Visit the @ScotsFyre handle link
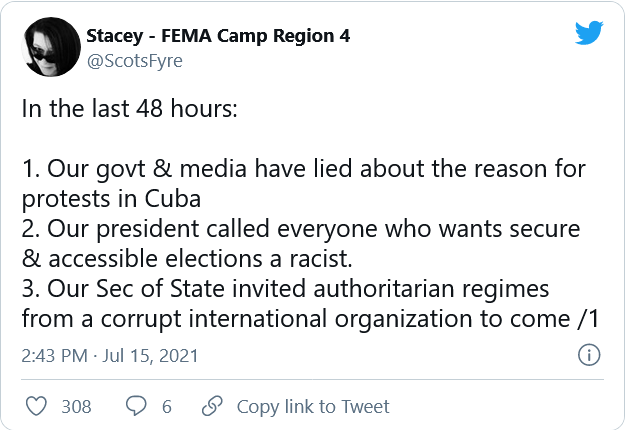 (135, 60)
